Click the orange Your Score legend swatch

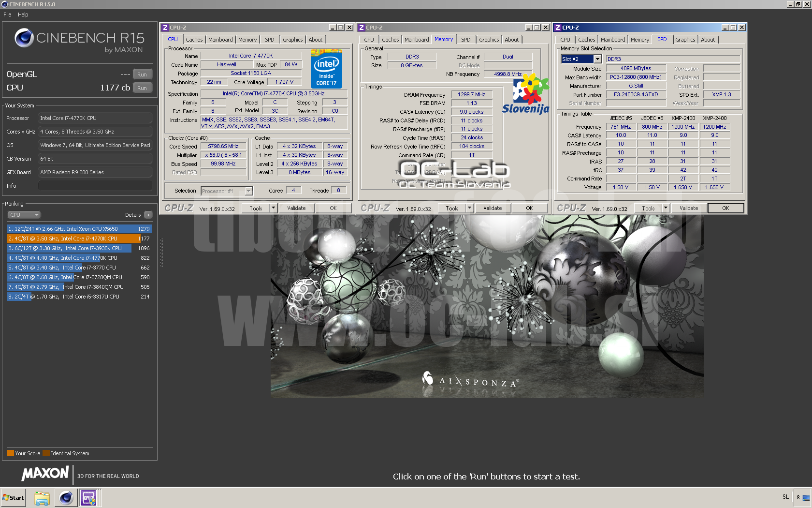[x=10, y=453]
